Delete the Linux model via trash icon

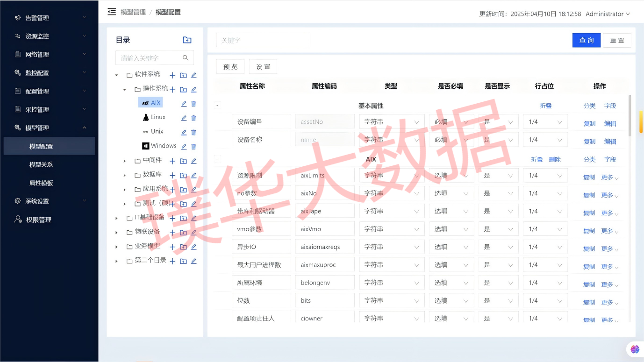pos(194,118)
